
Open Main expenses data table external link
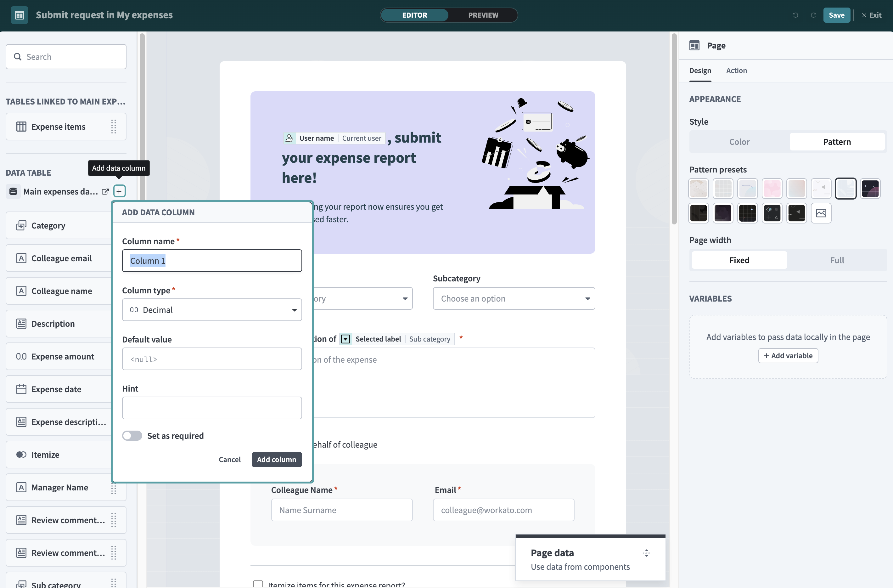pos(105,191)
